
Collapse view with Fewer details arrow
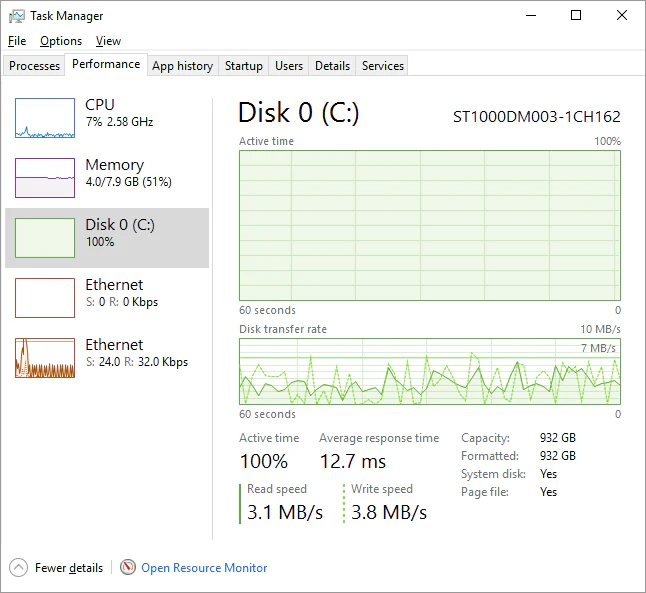[x=19, y=567]
